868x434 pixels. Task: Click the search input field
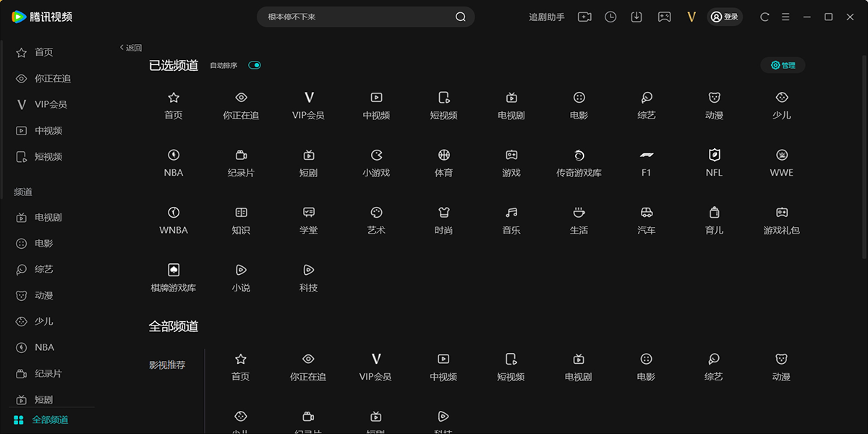click(x=354, y=17)
